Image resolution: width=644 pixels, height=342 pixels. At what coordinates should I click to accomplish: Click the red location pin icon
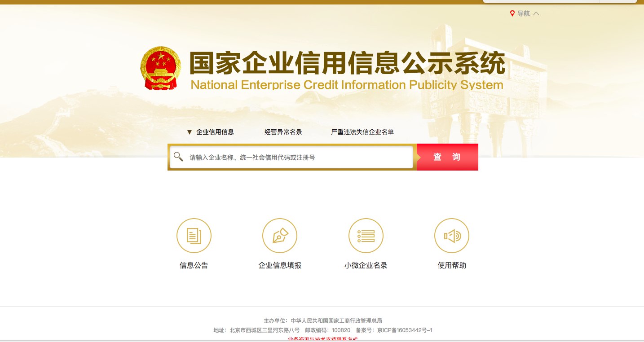tap(512, 13)
